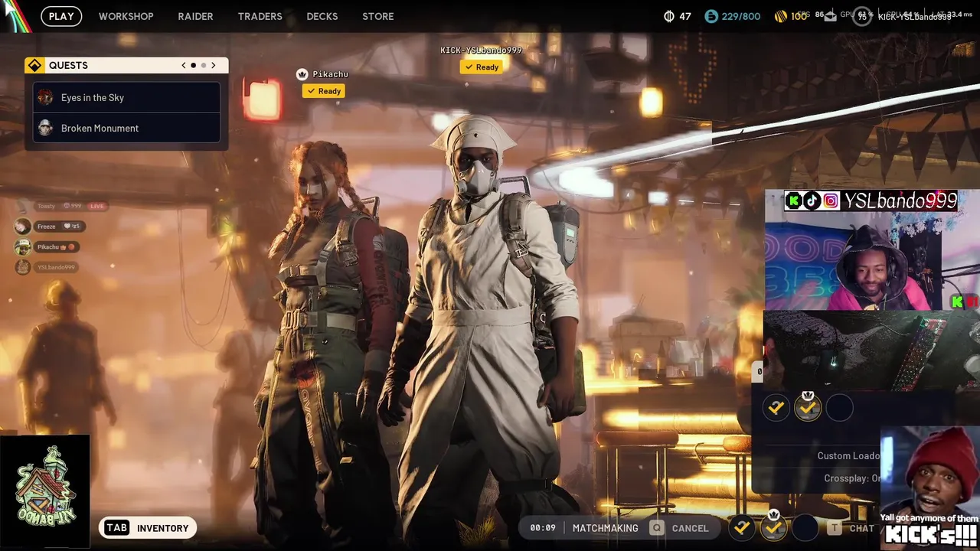Click the T key hint icon

tap(834, 528)
